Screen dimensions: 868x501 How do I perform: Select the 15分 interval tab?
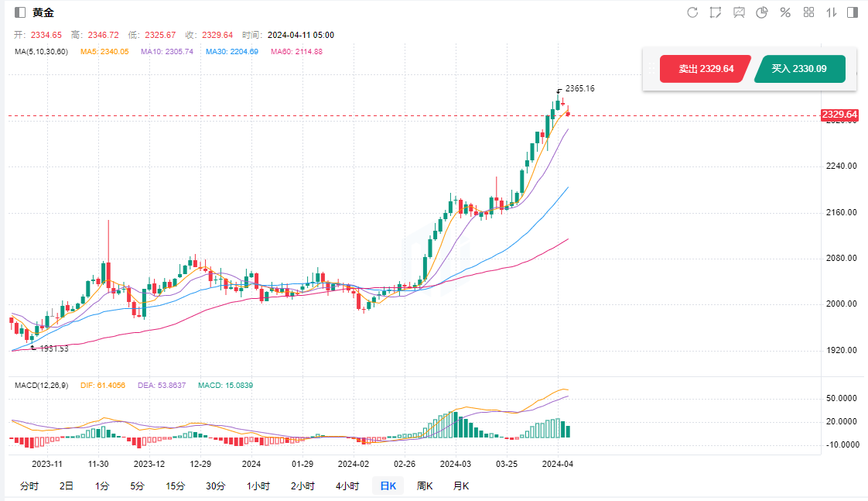coord(176,486)
